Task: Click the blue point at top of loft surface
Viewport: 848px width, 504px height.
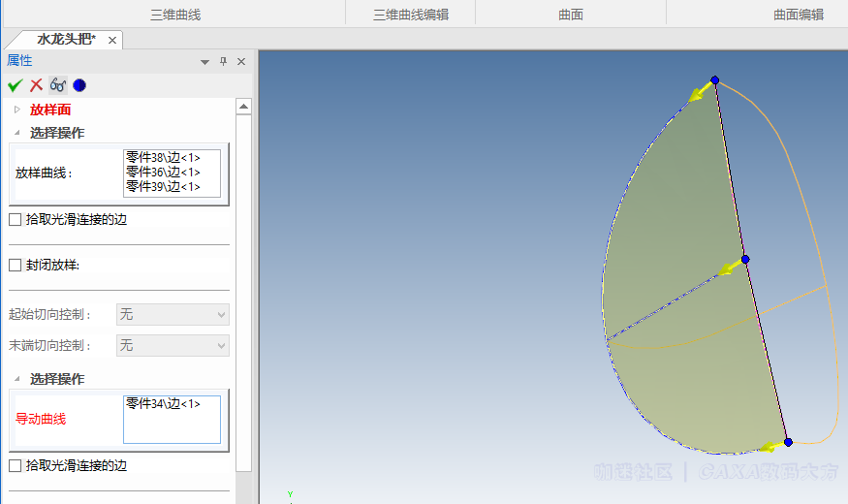Action: [715, 79]
